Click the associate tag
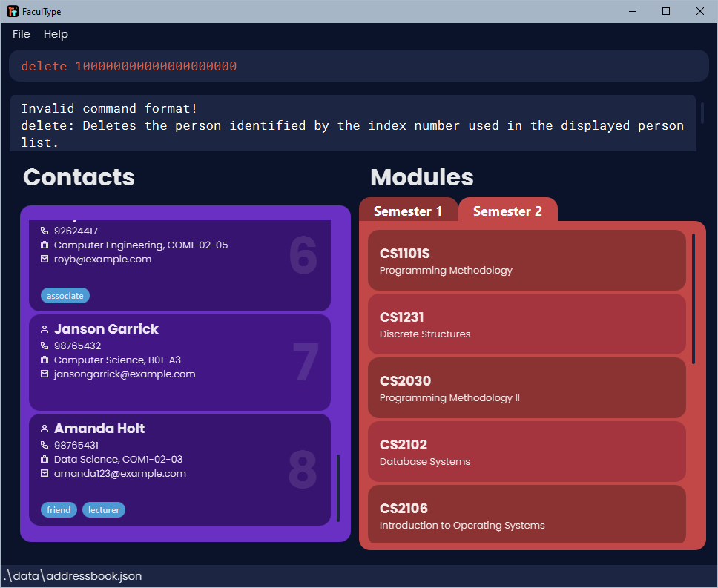This screenshot has height=588, width=718. pyautogui.click(x=65, y=296)
